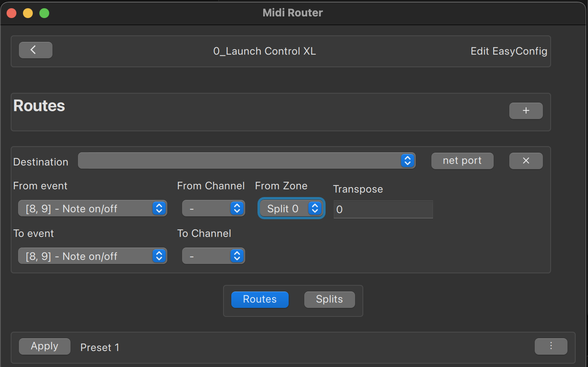The width and height of the screenshot is (588, 367).
Task: Select the Split 0 zone dropdown
Action: click(291, 209)
